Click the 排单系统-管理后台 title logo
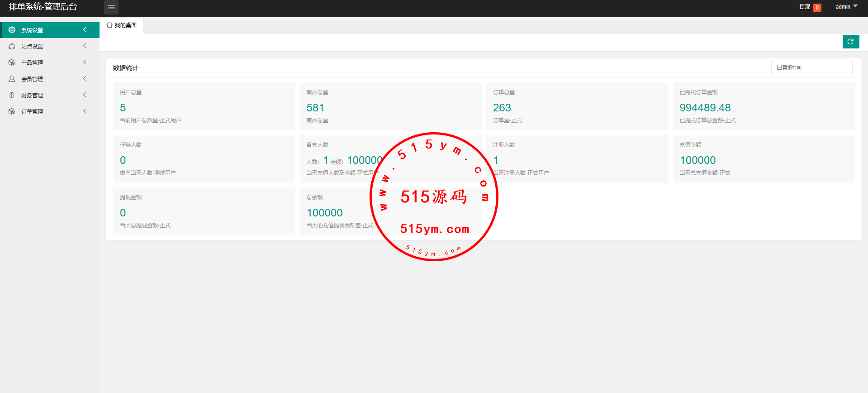The width and height of the screenshot is (868, 393). [x=43, y=7]
